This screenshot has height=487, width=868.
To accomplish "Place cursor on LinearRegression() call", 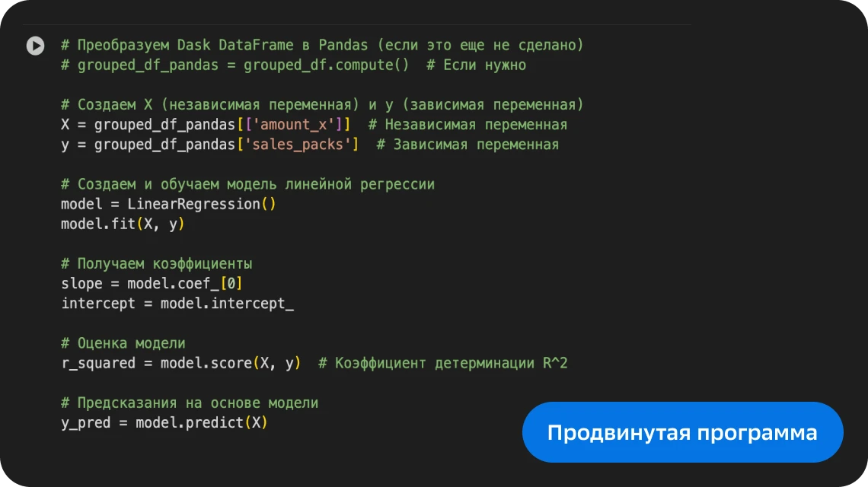I will (x=201, y=204).
